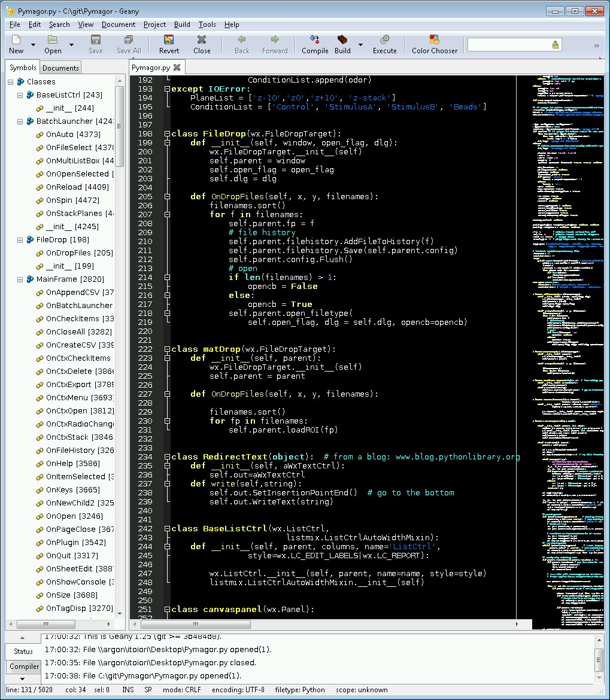The image size is (610, 700).
Task: Open the View menu
Action: coord(86,25)
